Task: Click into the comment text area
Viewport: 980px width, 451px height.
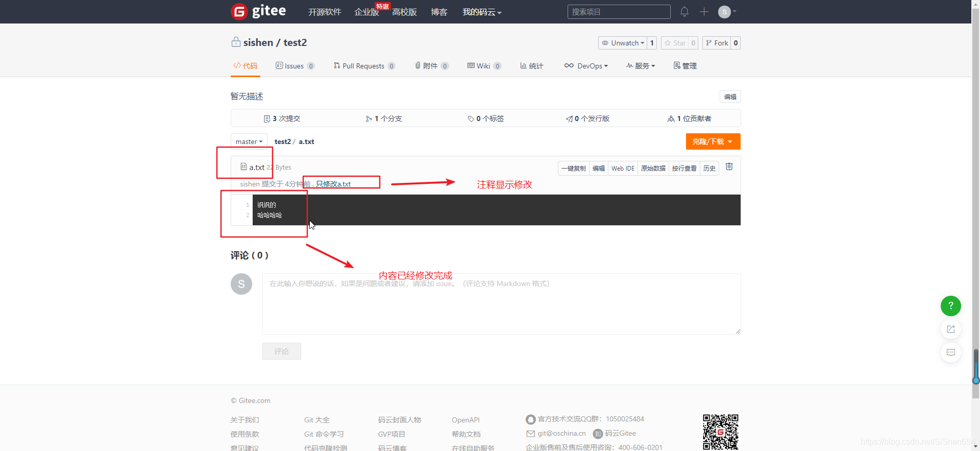Action: [x=501, y=304]
